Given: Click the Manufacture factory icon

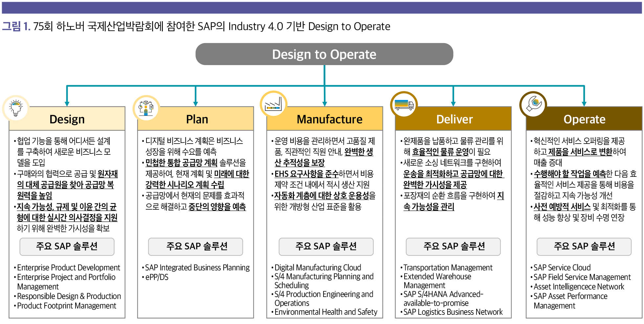Looking at the screenshot, I should [274, 104].
